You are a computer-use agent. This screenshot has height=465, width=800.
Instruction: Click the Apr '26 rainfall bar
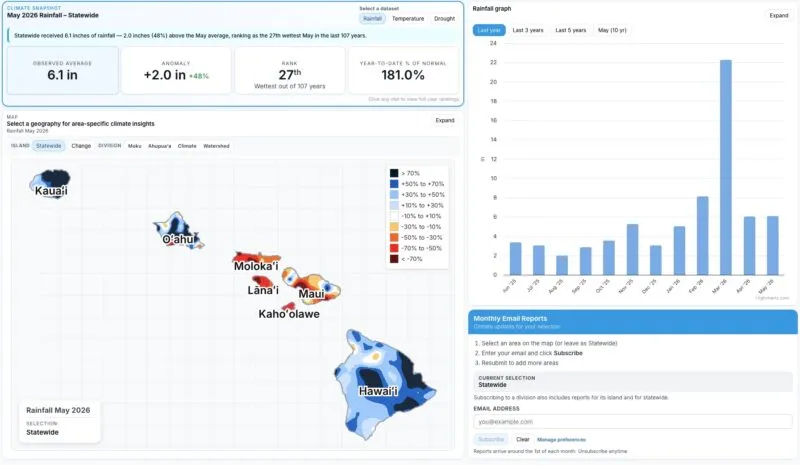point(749,246)
